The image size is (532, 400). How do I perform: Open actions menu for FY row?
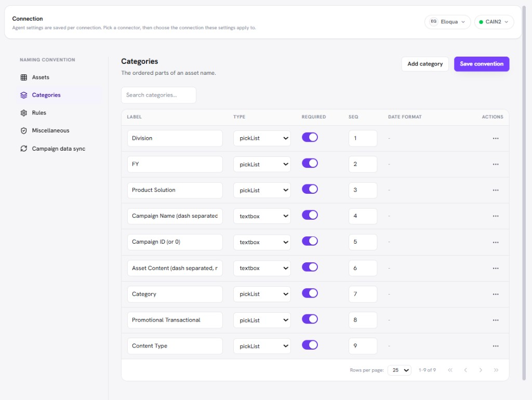coord(496,164)
